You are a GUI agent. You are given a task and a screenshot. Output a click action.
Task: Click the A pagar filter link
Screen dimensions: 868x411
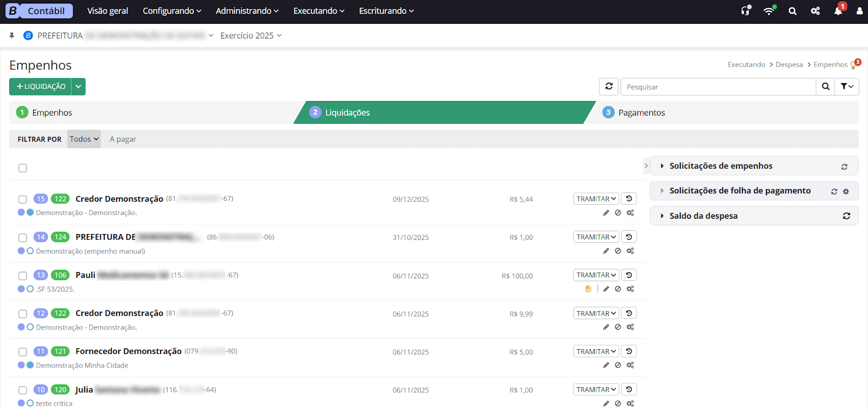pos(123,140)
